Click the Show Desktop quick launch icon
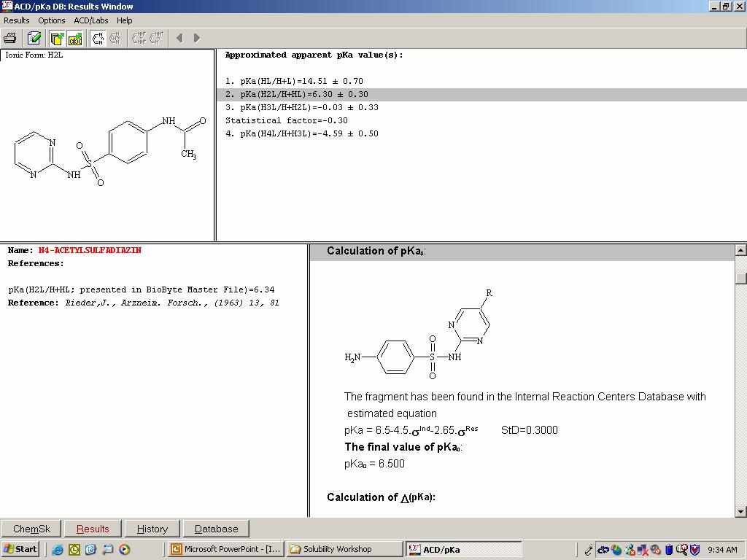Image resolution: width=747 pixels, height=560 pixels. (x=108, y=550)
